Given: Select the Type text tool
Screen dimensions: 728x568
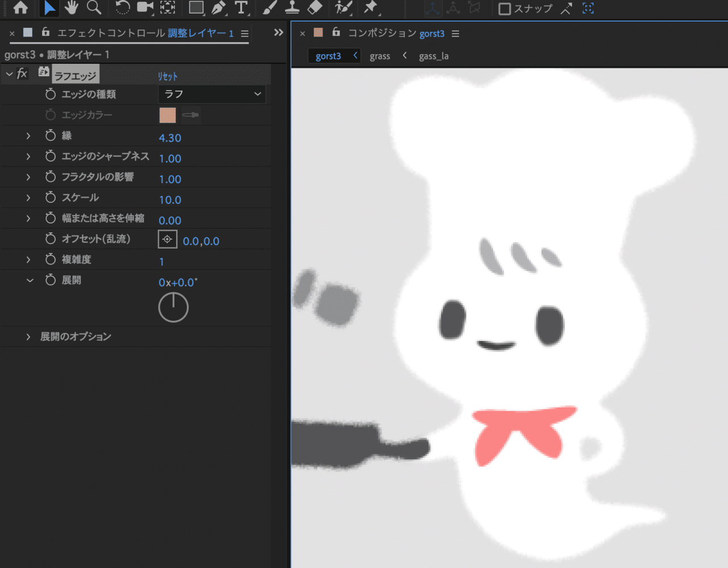Looking at the screenshot, I should 242,7.
